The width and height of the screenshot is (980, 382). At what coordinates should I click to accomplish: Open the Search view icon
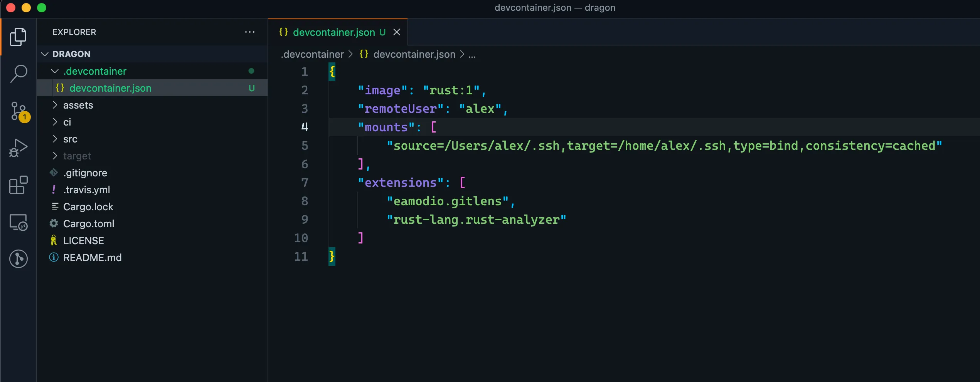pos(18,74)
